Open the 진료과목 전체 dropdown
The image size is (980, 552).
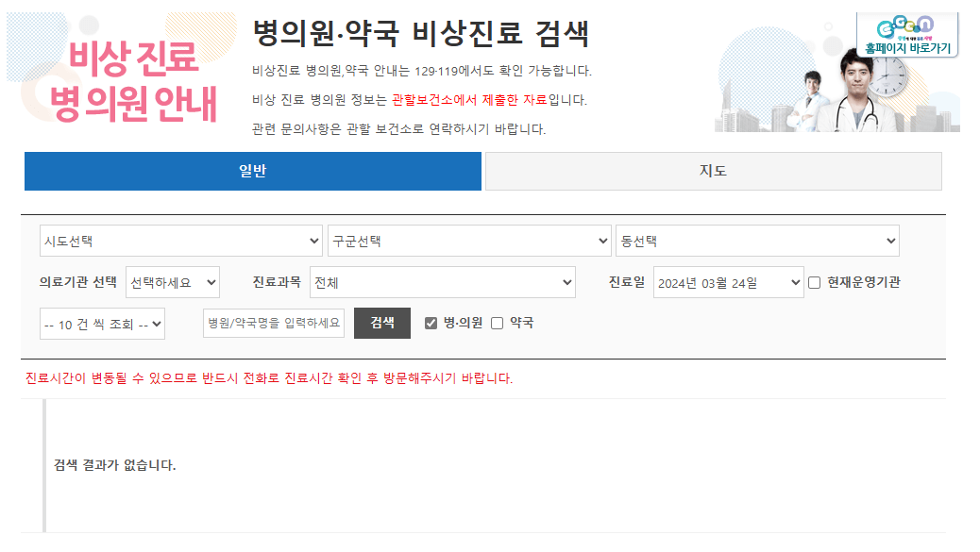tap(443, 283)
